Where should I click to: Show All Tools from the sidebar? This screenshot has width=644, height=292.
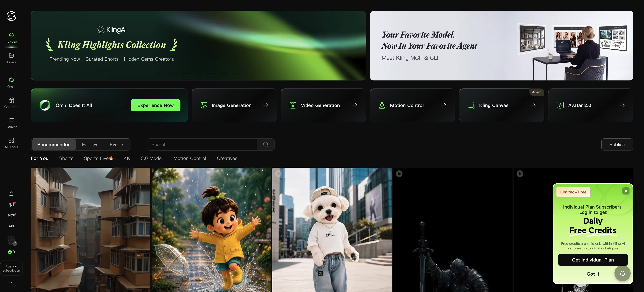coord(11,143)
